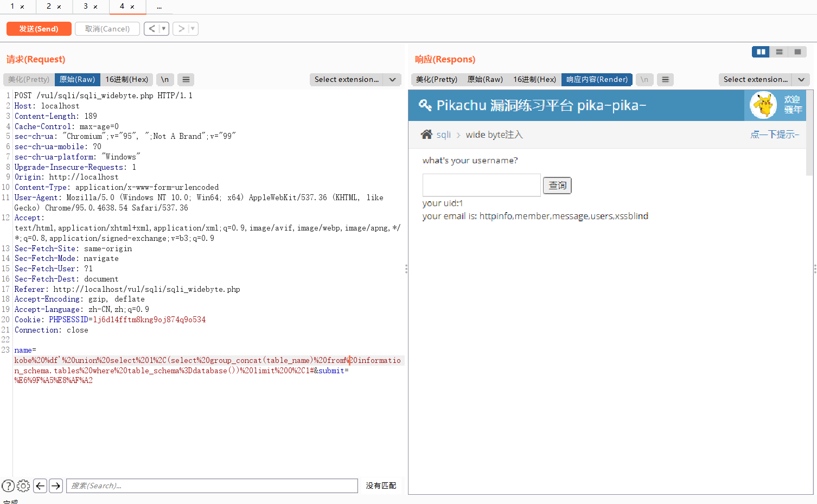Select request Pretty view tab
This screenshot has width=817, height=504.
29,79
